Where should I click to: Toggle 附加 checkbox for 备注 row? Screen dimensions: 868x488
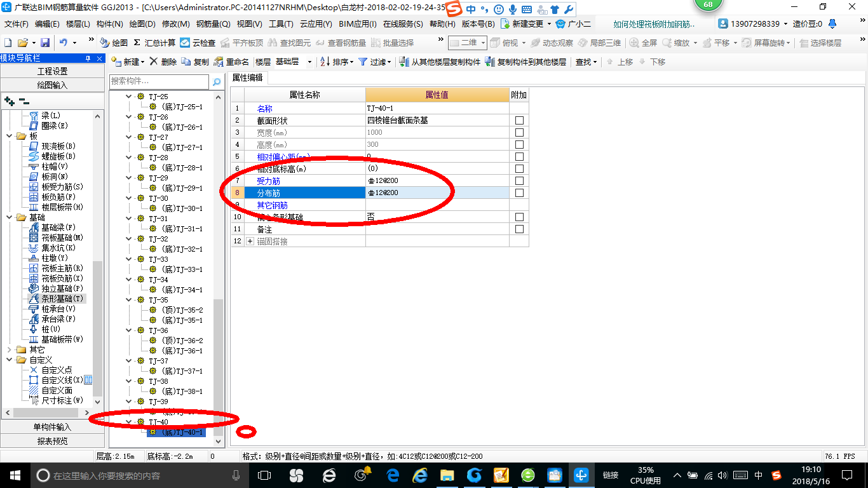point(519,229)
